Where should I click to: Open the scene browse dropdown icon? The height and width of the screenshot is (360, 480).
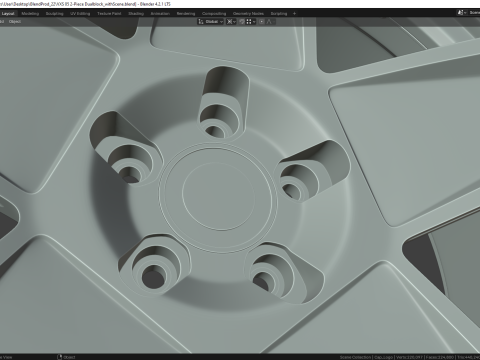click(x=462, y=13)
